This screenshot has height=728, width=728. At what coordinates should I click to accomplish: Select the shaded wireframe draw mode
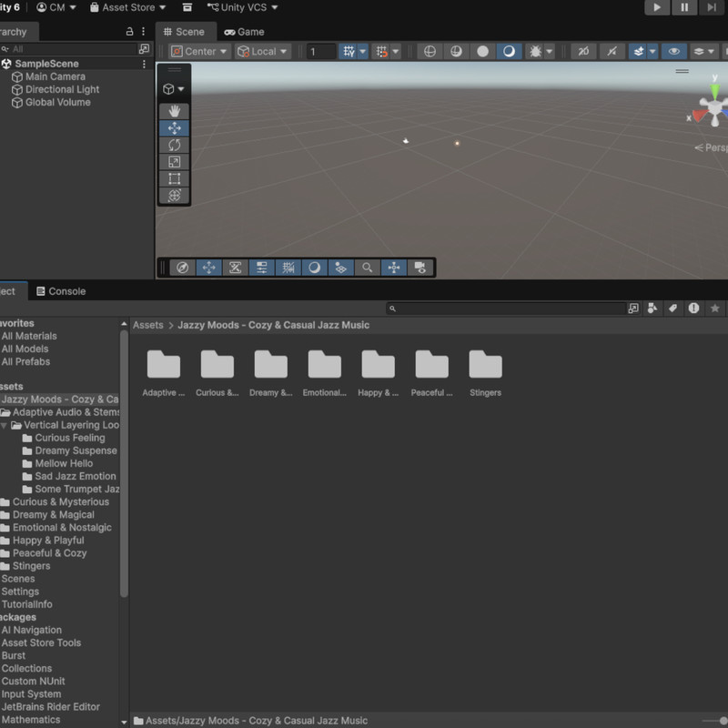coord(457,52)
